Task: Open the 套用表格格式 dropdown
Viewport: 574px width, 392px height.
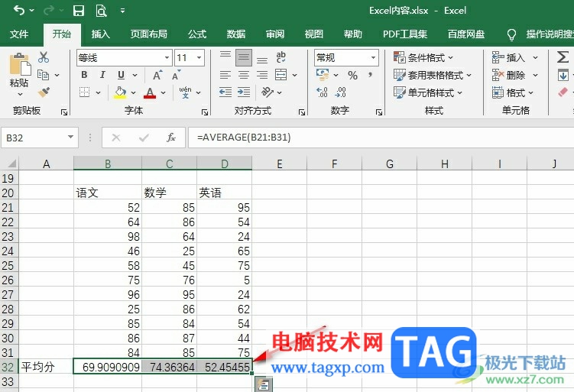Action: tap(433, 75)
